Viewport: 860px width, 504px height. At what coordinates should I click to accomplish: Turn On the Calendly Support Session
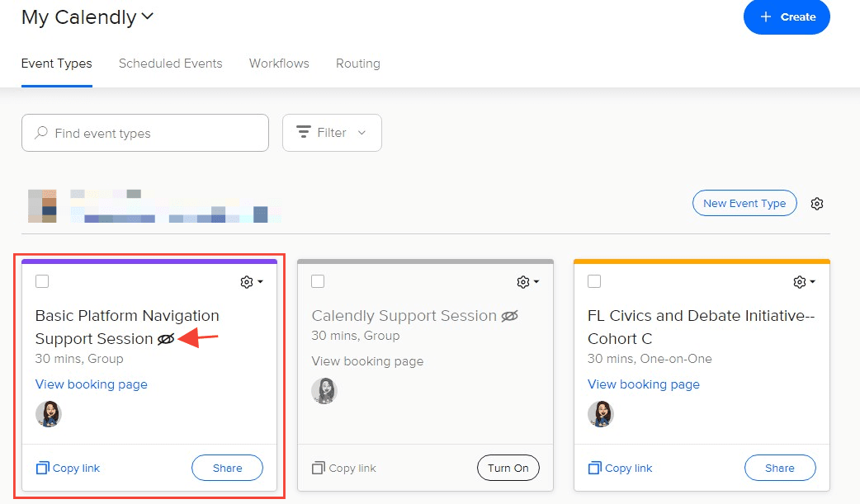click(x=508, y=468)
